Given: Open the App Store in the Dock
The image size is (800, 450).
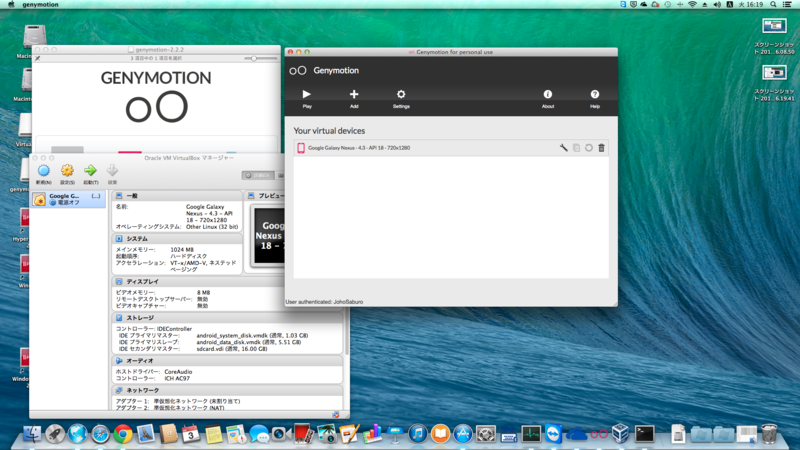Looking at the screenshot, I should [463, 434].
